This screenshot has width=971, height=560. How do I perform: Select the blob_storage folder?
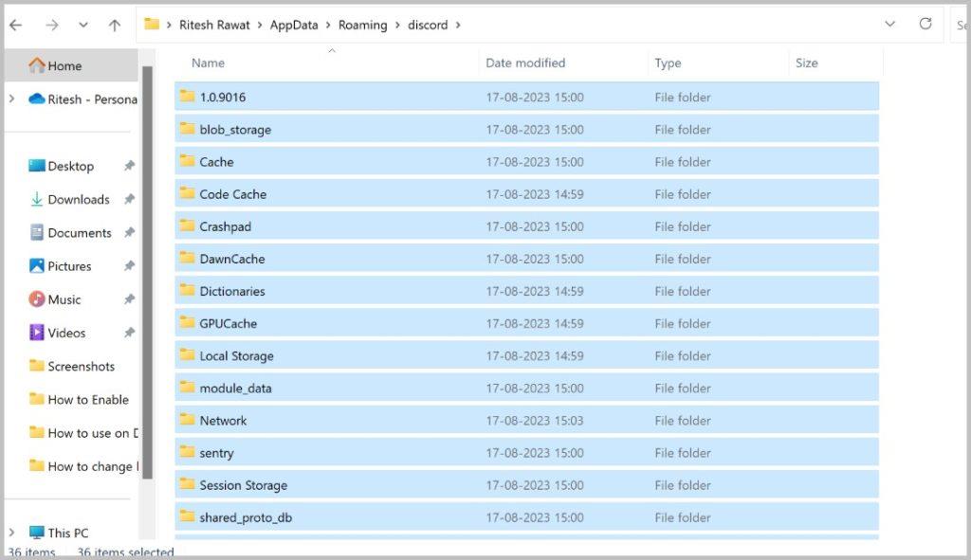coord(526,129)
